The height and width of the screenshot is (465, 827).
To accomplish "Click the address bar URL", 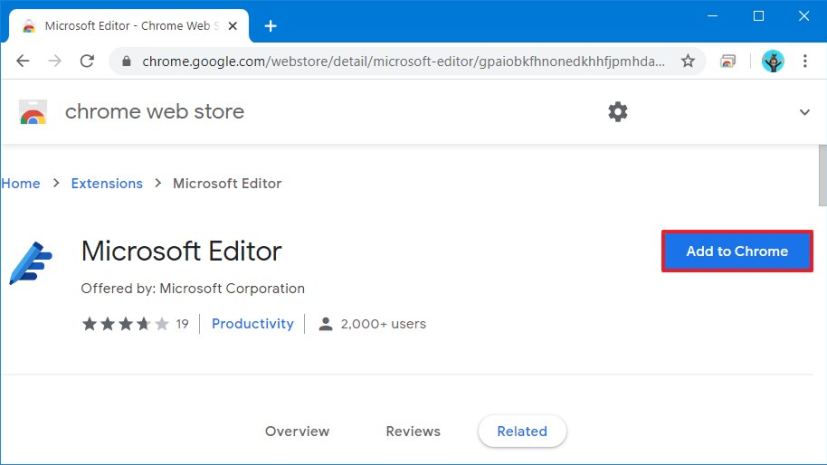I will coord(403,61).
